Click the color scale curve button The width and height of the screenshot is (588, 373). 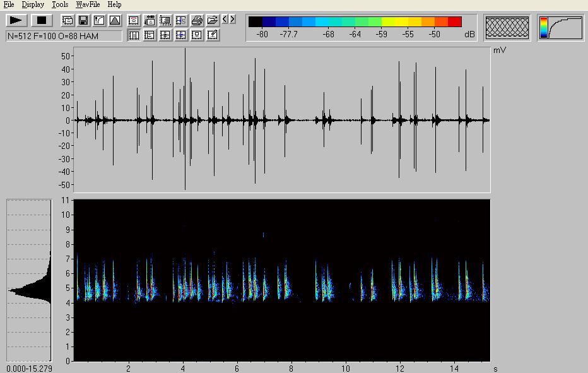click(x=561, y=28)
